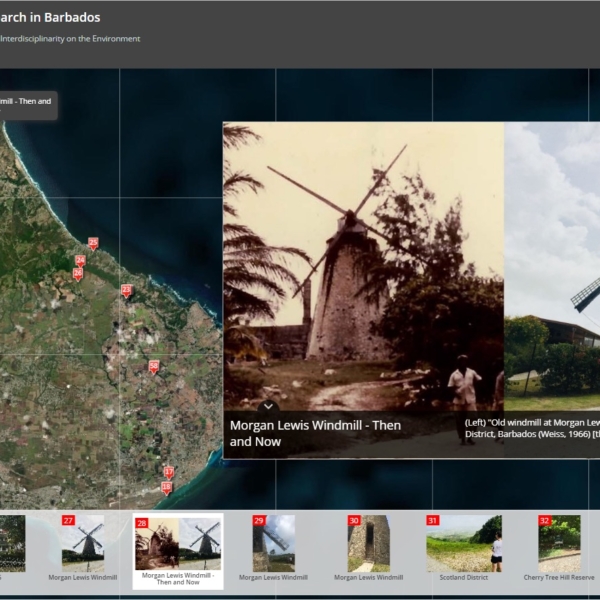Open map pin number 18

pyautogui.click(x=166, y=488)
